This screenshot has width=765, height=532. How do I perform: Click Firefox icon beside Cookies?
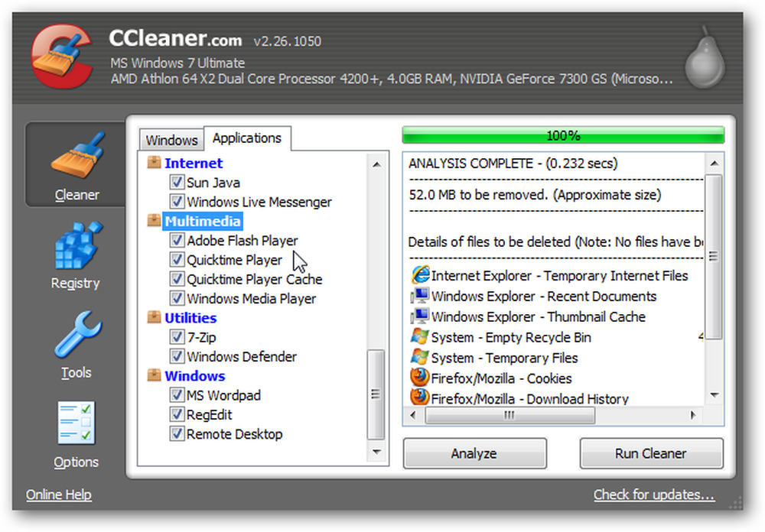pyautogui.click(x=419, y=378)
